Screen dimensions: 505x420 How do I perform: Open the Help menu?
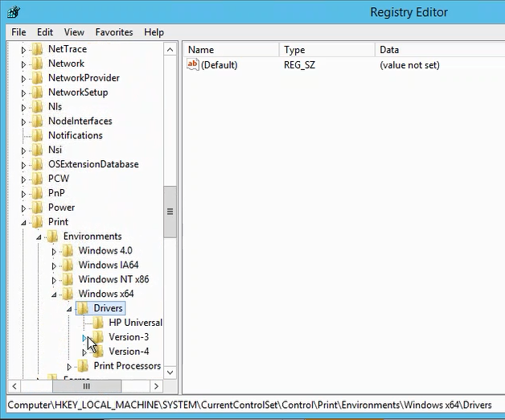tap(154, 32)
